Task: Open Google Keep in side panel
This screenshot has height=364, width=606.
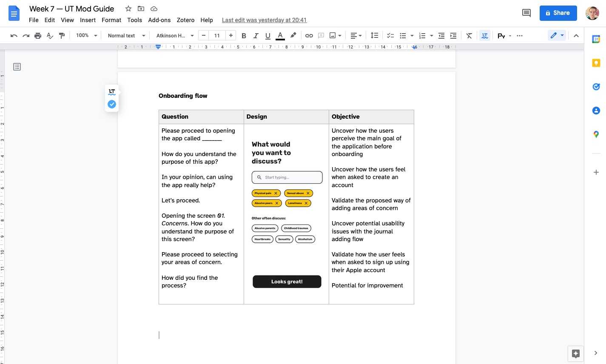Action: (x=596, y=63)
